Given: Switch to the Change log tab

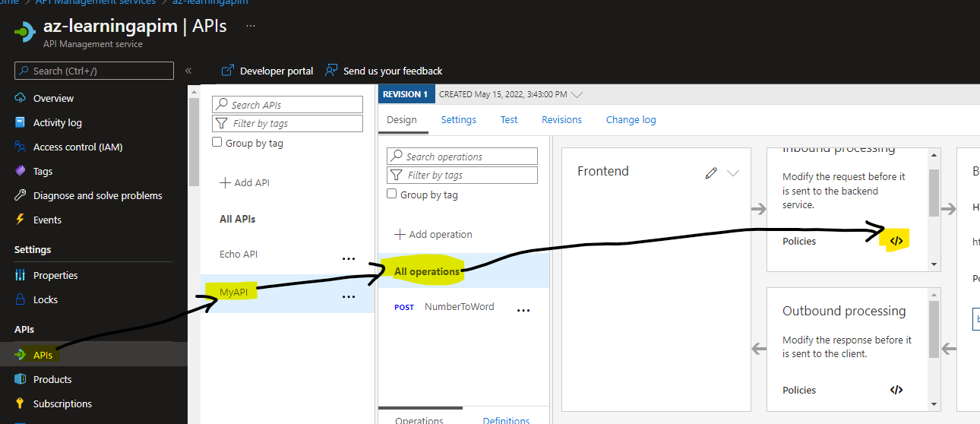Looking at the screenshot, I should pyautogui.click(x=631, y=119).
